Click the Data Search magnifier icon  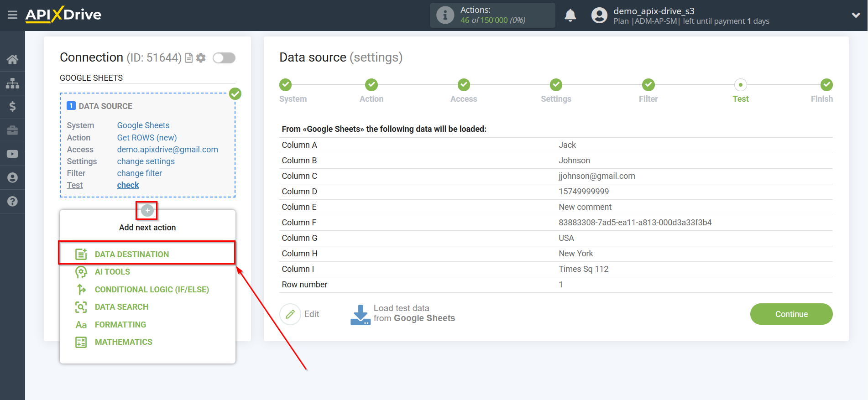pos(81,307)
